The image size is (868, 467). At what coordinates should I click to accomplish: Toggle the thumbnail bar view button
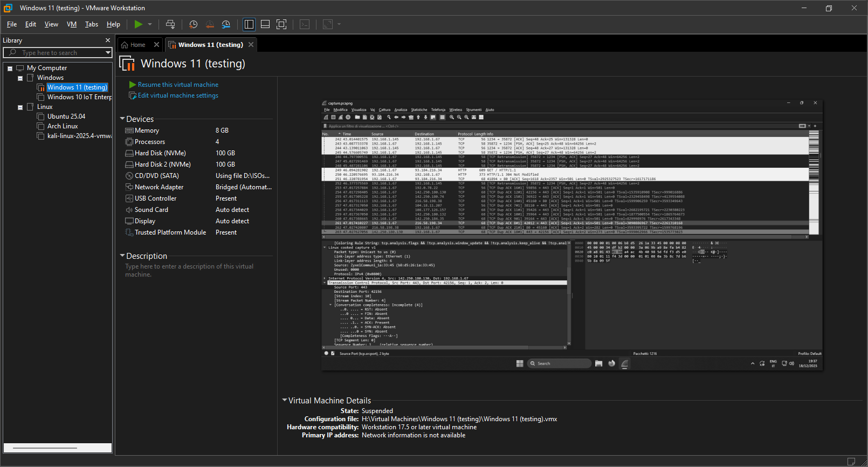click(x=265, y=24)
